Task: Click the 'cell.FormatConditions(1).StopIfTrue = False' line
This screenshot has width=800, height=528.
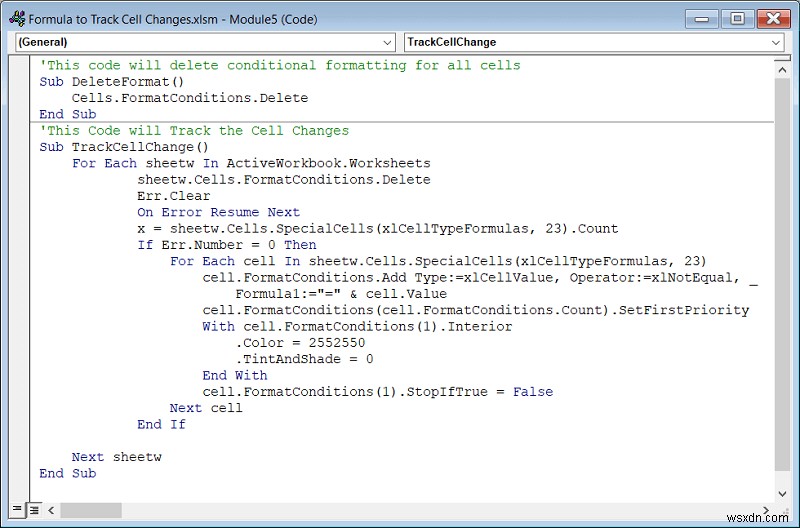Action: pos(378,392)
